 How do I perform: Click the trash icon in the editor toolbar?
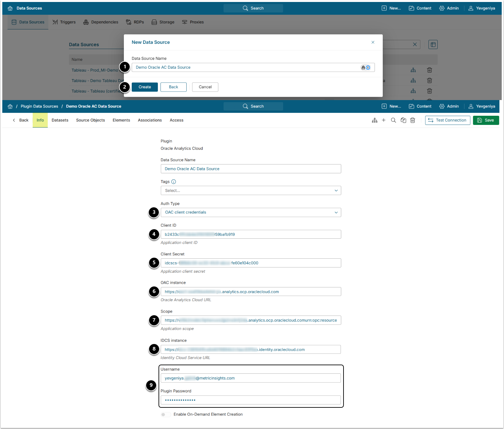[413, 120]
